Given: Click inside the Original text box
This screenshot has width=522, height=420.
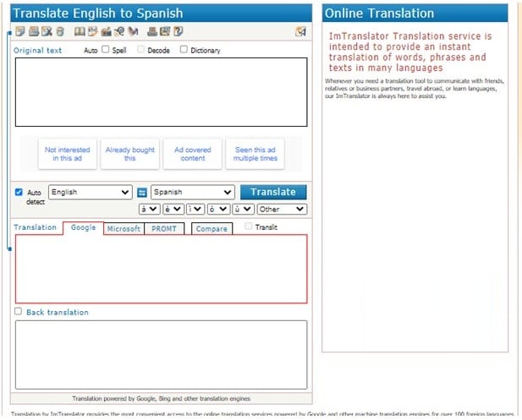Looking at the screenshot, I should (161, 92).
